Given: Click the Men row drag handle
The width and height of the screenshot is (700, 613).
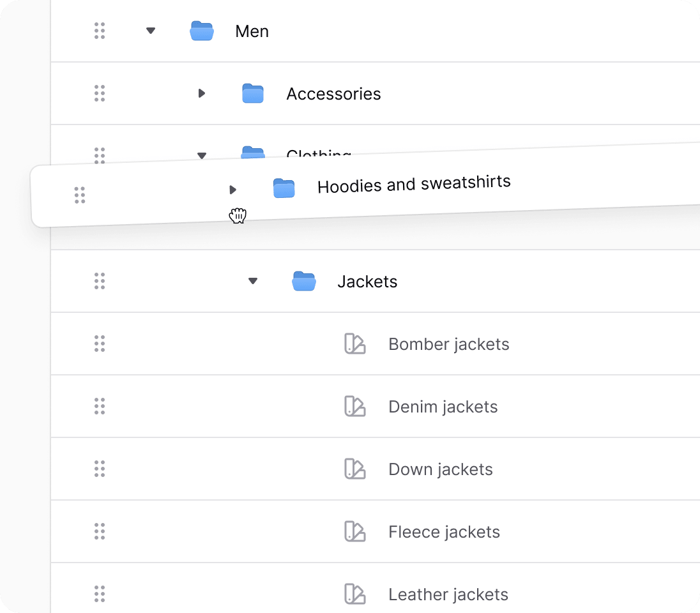Looking at the screenshot, I should click(100, 31).
